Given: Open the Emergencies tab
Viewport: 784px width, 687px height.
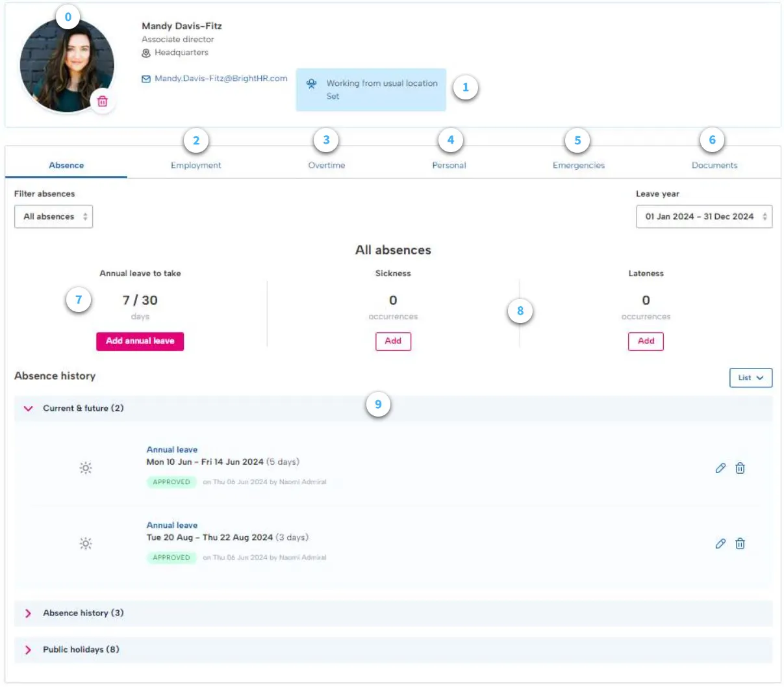Looking at the screenshot, I should 579,165.
